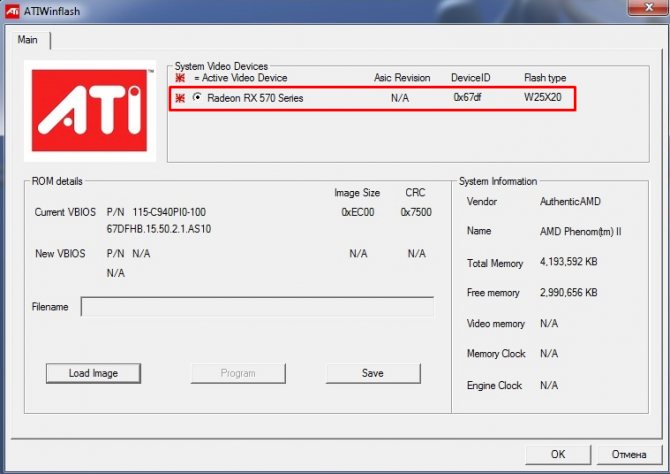Click the Free memory value 2,990,656 KB
The image size is (670, 474).
tap(569, 293)
